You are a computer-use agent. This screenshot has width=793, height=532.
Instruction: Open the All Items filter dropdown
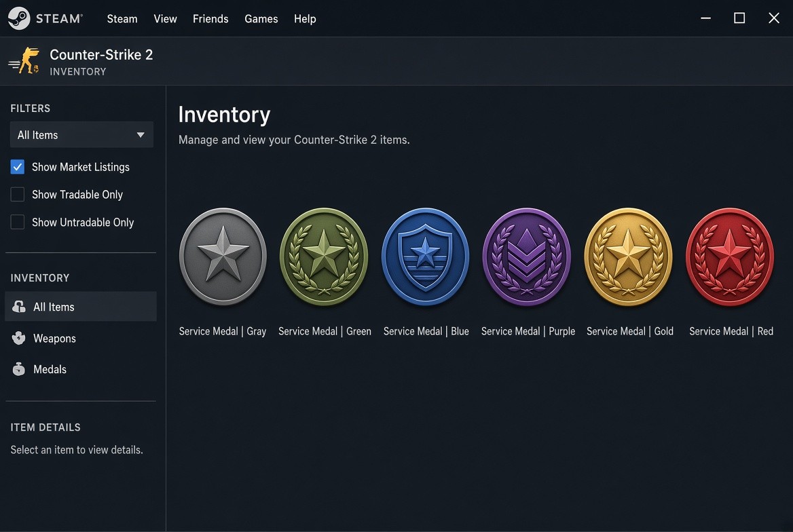click(81, 134)
